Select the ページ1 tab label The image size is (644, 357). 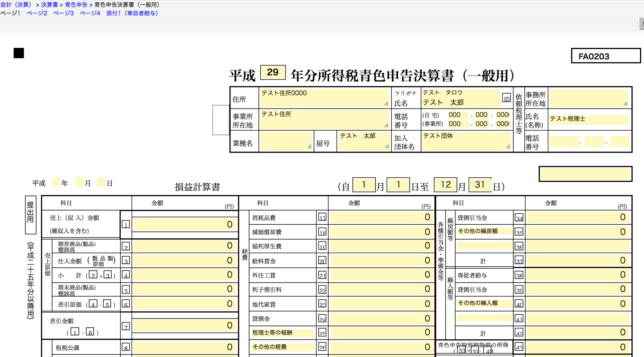[x=10, y=13]
